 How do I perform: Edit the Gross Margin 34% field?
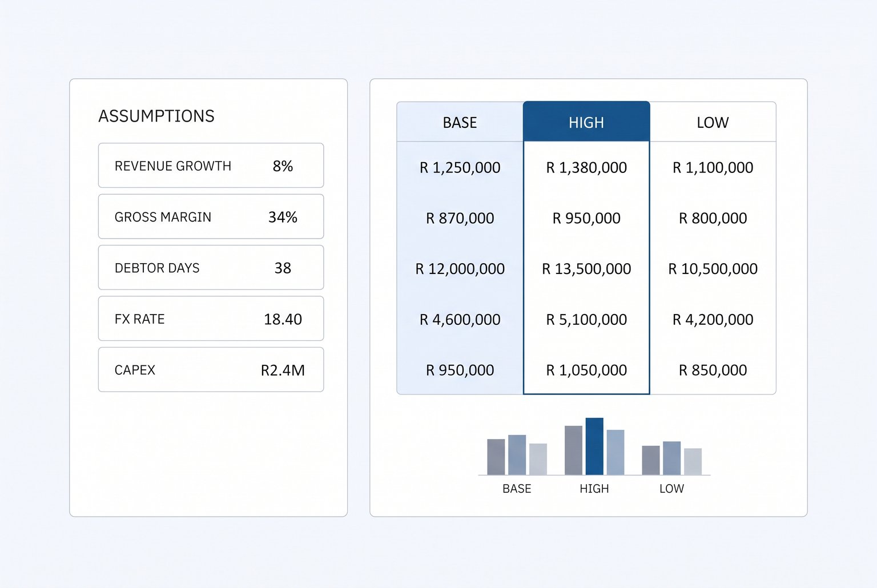211,216
